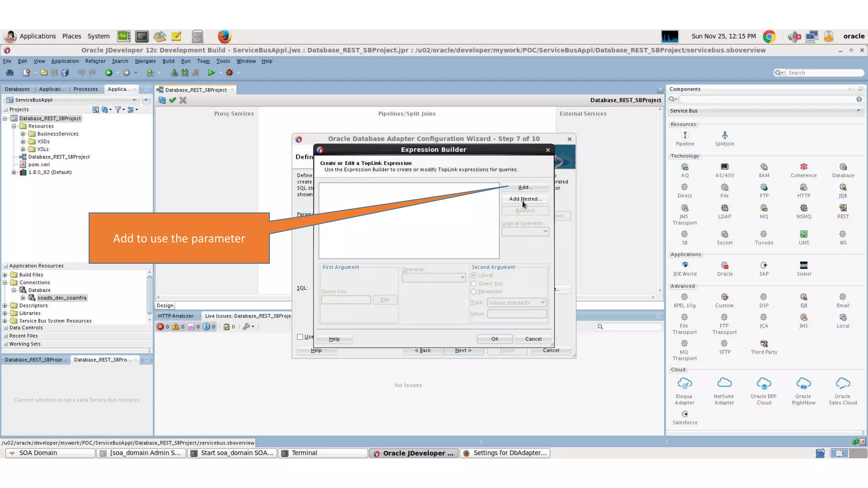This screenshot has height=488, width=868.
Task: Expand the BusinessServices folder node
Action: point(23,134)
